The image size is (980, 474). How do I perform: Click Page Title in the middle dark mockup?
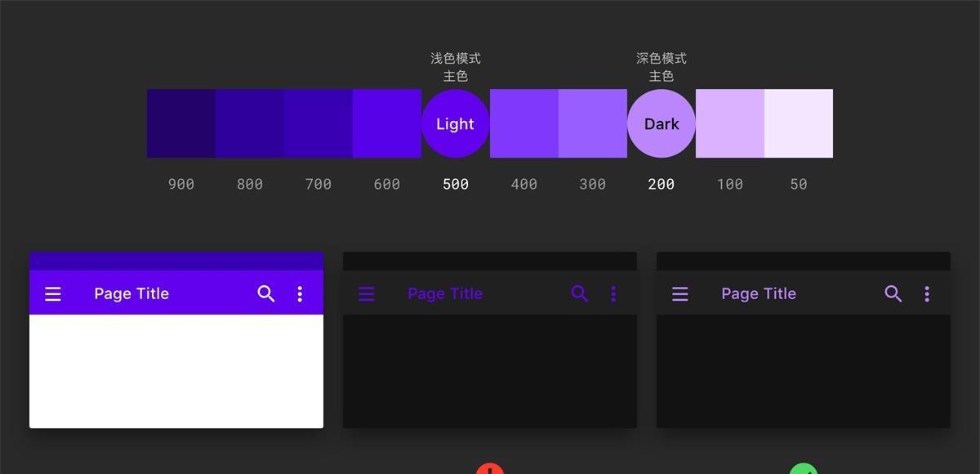point(445,293)
